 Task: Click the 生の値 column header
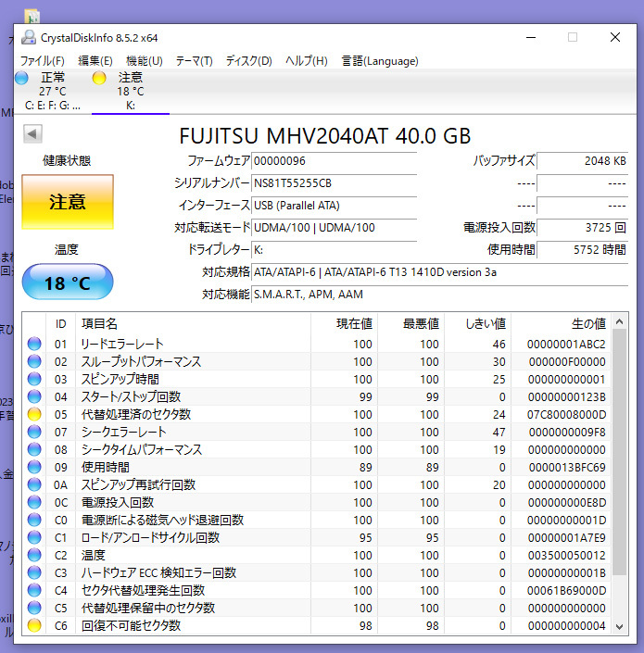(x=562, y=323)
